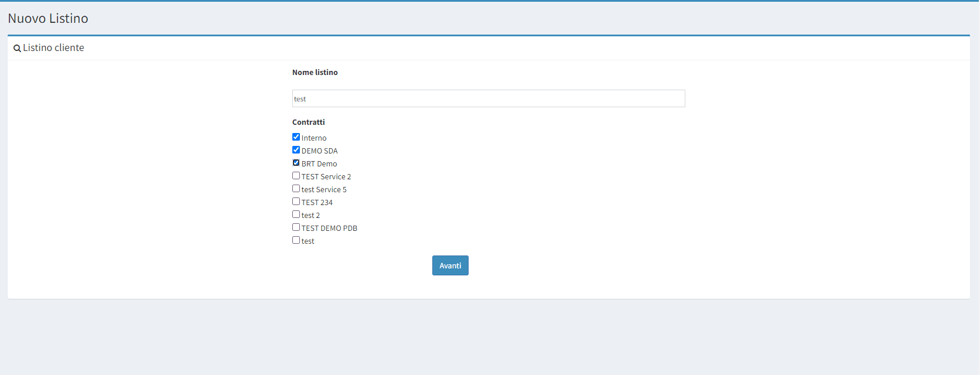Click the test Service 5 label text
The width and height of the screenshot is (980, 375).
[x=324, y=190]
